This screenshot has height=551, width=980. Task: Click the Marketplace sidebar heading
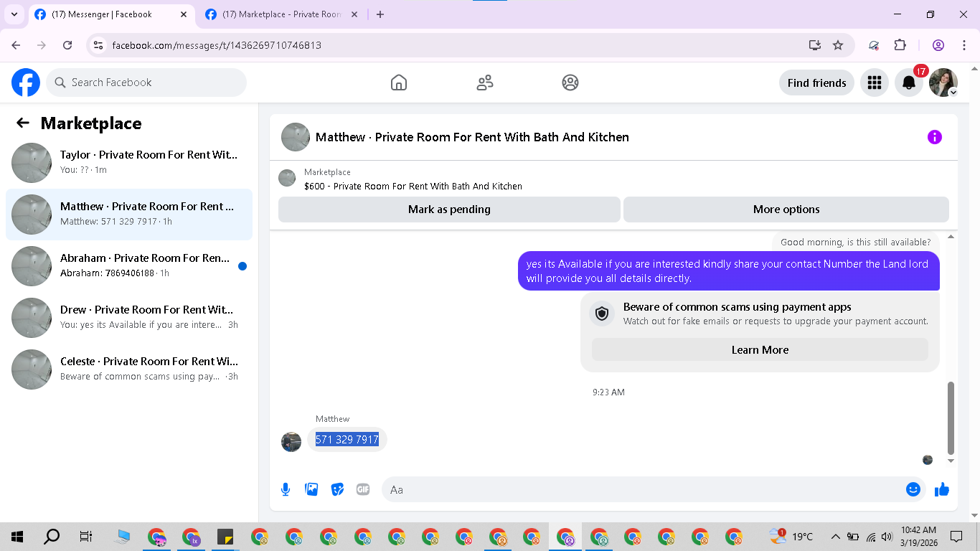tap(91, 123)
